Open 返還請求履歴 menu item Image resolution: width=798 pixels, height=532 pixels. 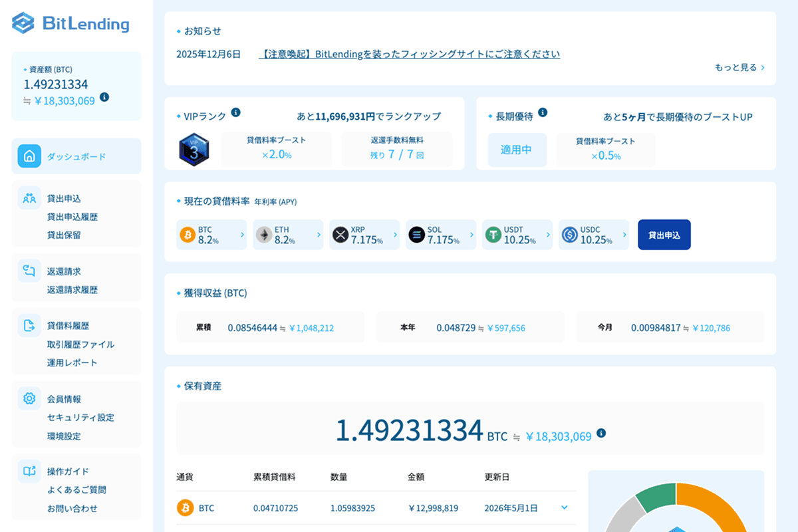[x=72, y=290]
